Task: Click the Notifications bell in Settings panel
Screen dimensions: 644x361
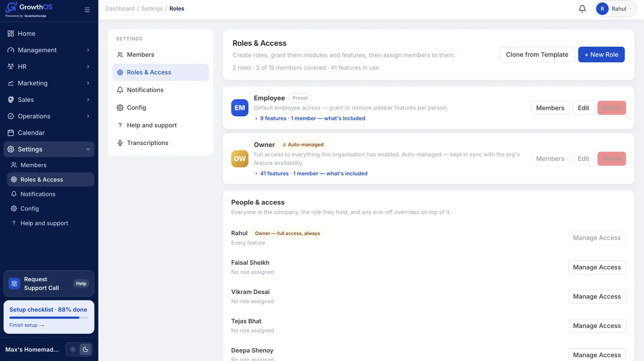Action: click(120, 90)
